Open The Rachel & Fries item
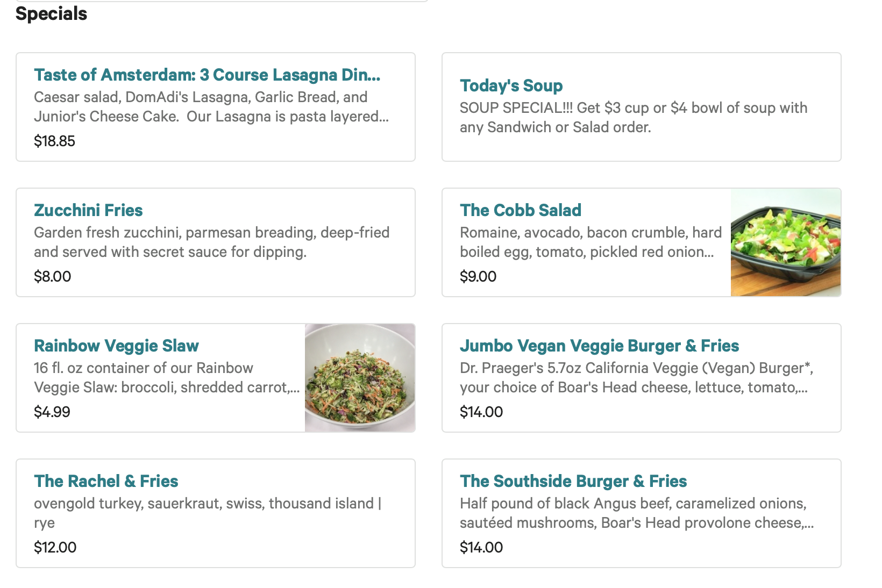The width and height of the screenshot is (882, 588). click(x=106, y=481)
